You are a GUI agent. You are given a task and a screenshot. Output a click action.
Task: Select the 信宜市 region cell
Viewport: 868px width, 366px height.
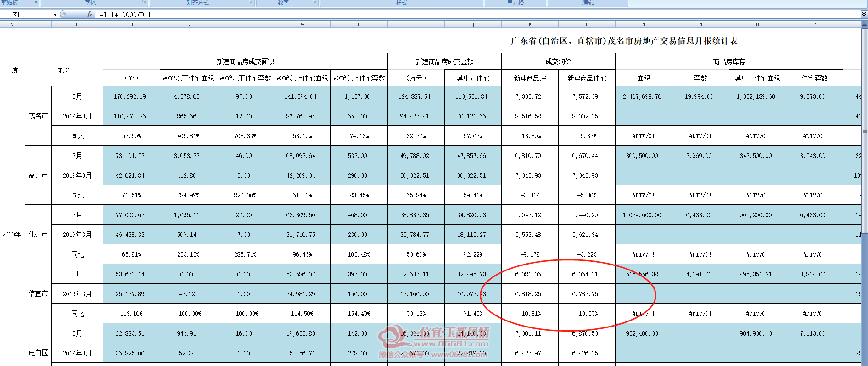tap(39, 294)
